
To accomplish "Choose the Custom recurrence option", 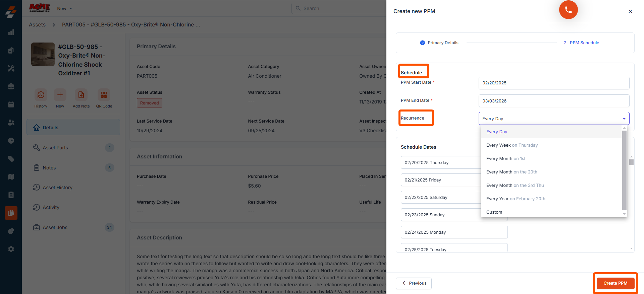I will point(494,212).
